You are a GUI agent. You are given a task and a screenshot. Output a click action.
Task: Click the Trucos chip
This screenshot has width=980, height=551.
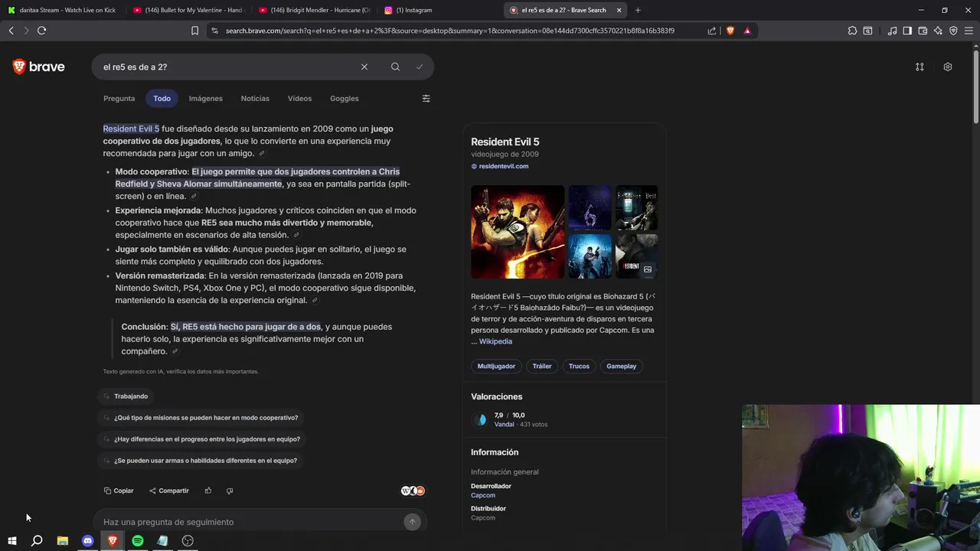click(579, 366)
